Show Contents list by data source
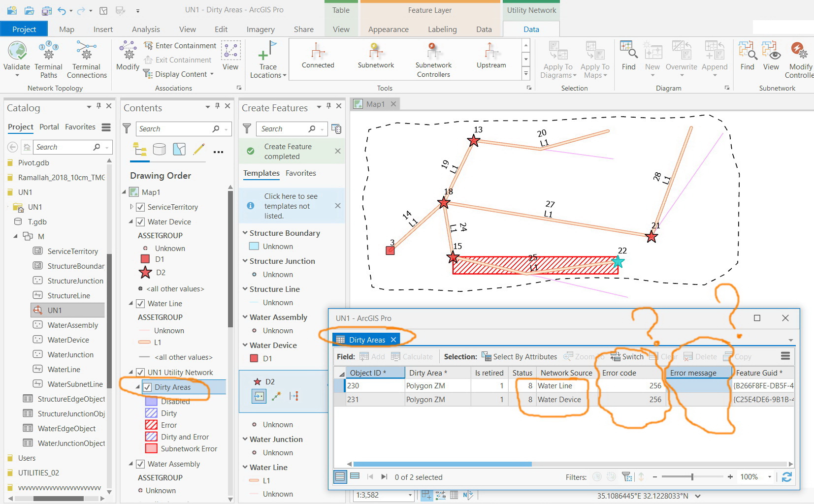Screen dimensions: 814x504 click(x=159, y=149)
